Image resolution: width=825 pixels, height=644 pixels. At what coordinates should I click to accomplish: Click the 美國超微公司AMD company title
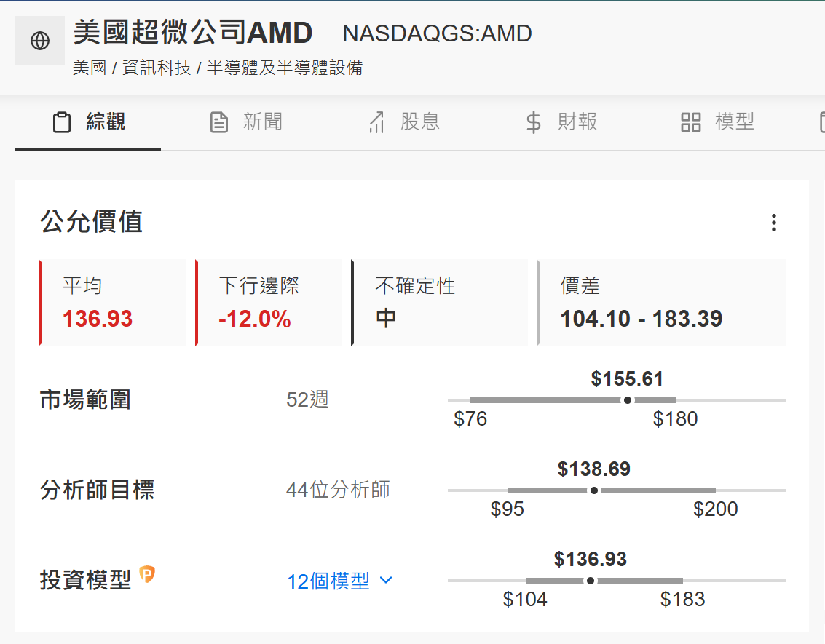[192, 32]
